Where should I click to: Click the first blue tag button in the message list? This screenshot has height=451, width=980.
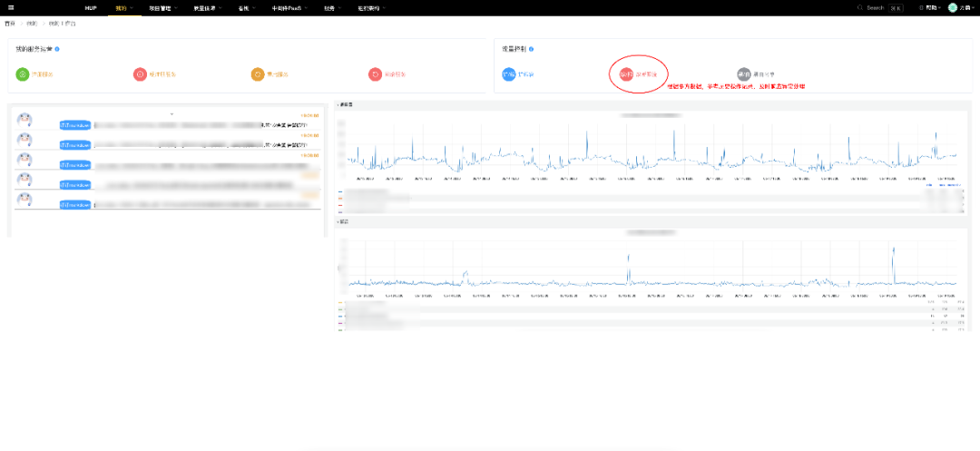(x=75, y=125)
